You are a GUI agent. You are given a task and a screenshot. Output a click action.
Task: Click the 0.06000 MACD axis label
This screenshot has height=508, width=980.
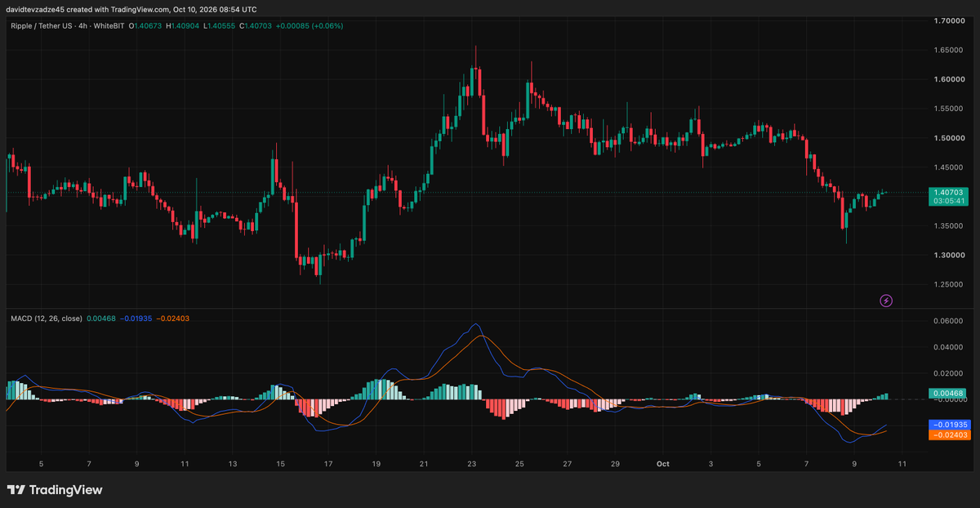click(948, 321)
